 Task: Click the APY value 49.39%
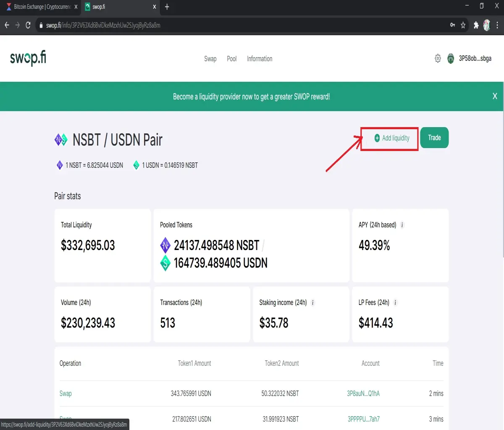374,245
